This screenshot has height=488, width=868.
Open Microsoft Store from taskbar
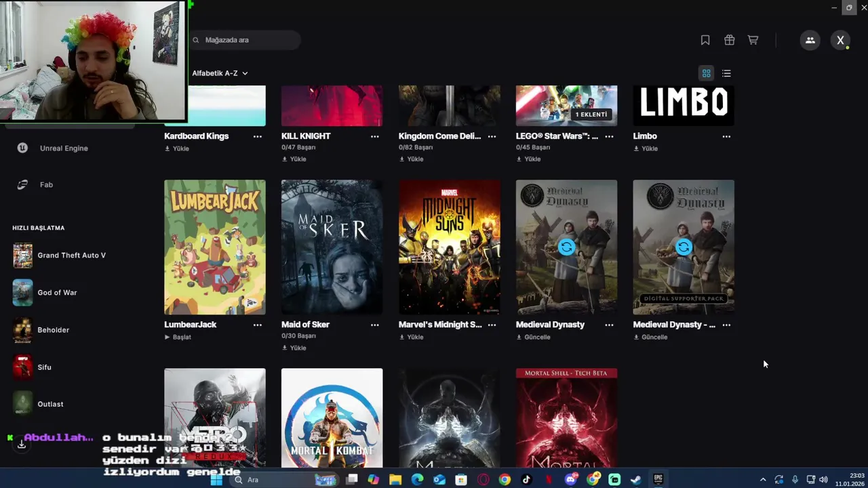[461, 480]
